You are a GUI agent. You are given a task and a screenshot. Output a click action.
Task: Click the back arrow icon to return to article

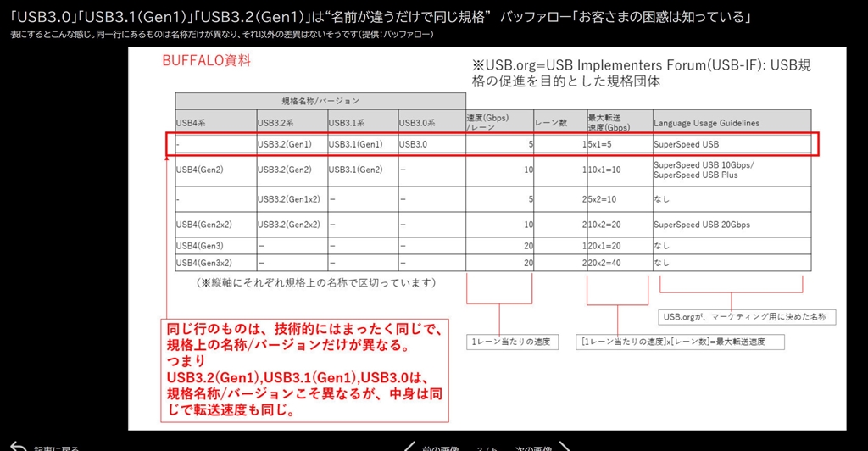point(19,446)
